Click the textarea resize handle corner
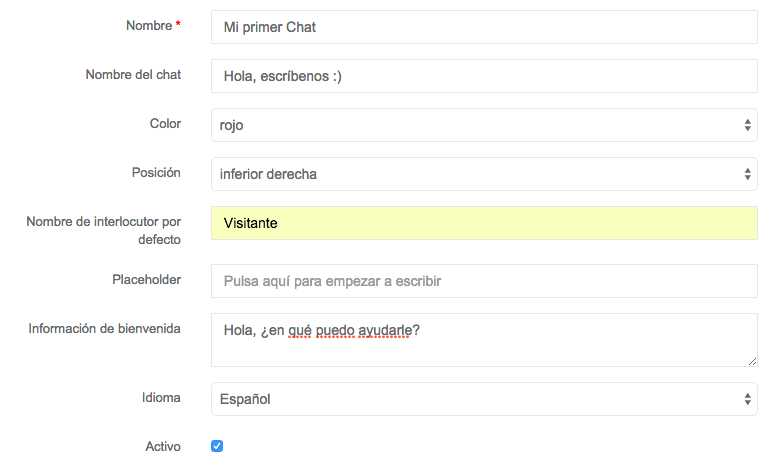The image size is (777, 464). point(752,361)
